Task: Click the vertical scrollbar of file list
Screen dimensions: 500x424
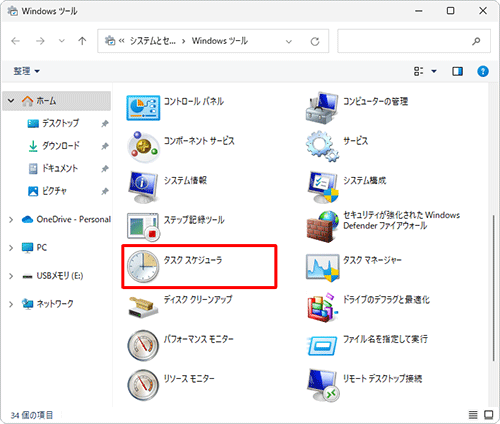Action: point(494,288)
